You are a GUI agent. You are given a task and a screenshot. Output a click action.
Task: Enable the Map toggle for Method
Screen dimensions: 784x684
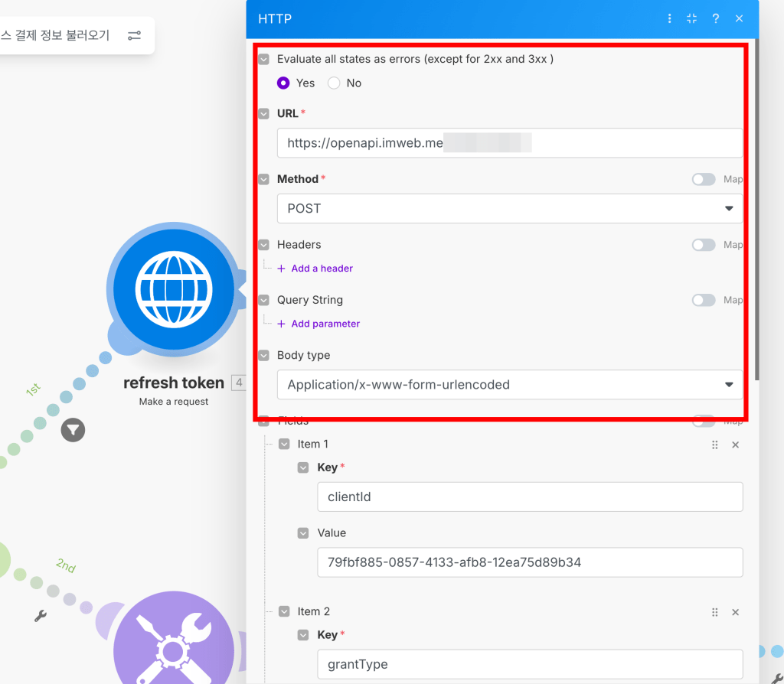point(703,179)
